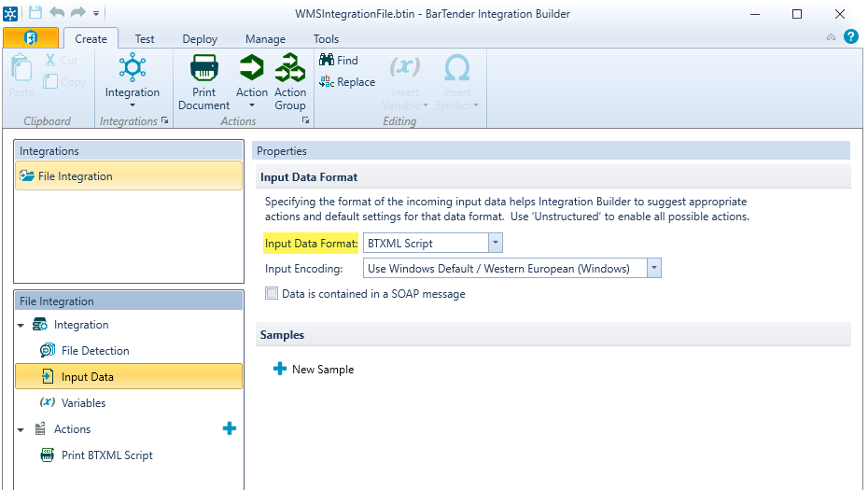Click the Action Group icon
The height and width of the screenshot is (490, 868).
[290, 67]
